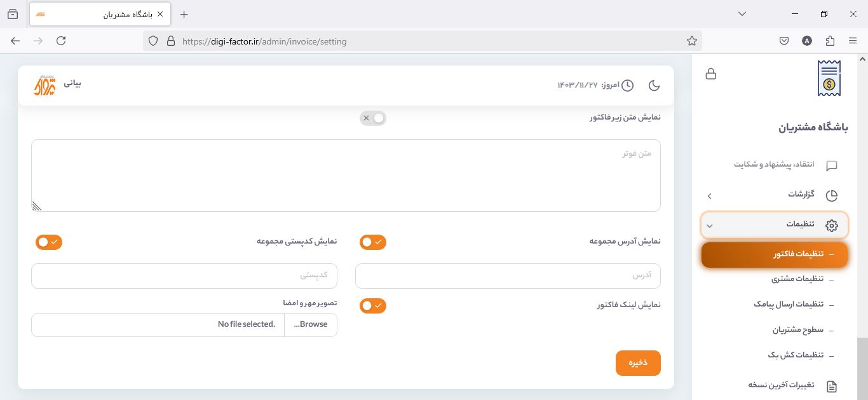Image resolution: width=868 pixels, height=400 pixels.
Task: Enable the show invoice footer text toggle
Action: 373,118
